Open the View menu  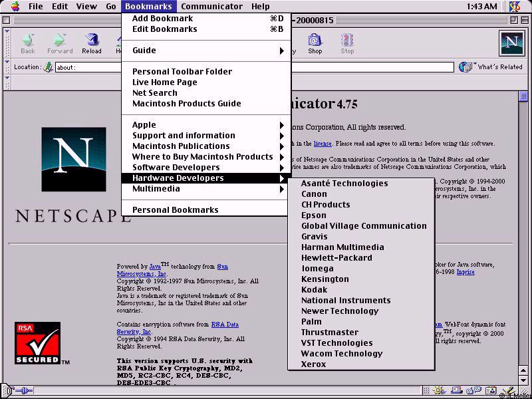click(86, 6)
